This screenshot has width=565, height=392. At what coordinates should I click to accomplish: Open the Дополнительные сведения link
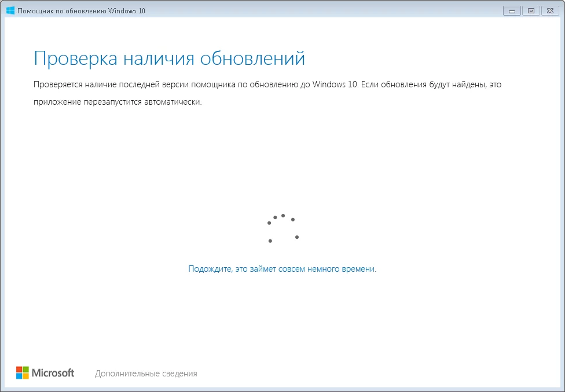146,373
